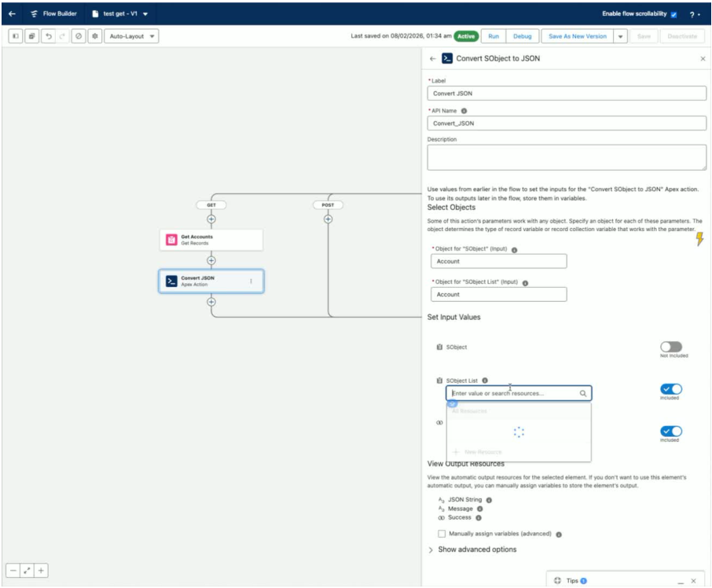The width and height of the screenshot is (712, 588).
Task: Toggle the third input's included switch
Action: tap(671, 432)
